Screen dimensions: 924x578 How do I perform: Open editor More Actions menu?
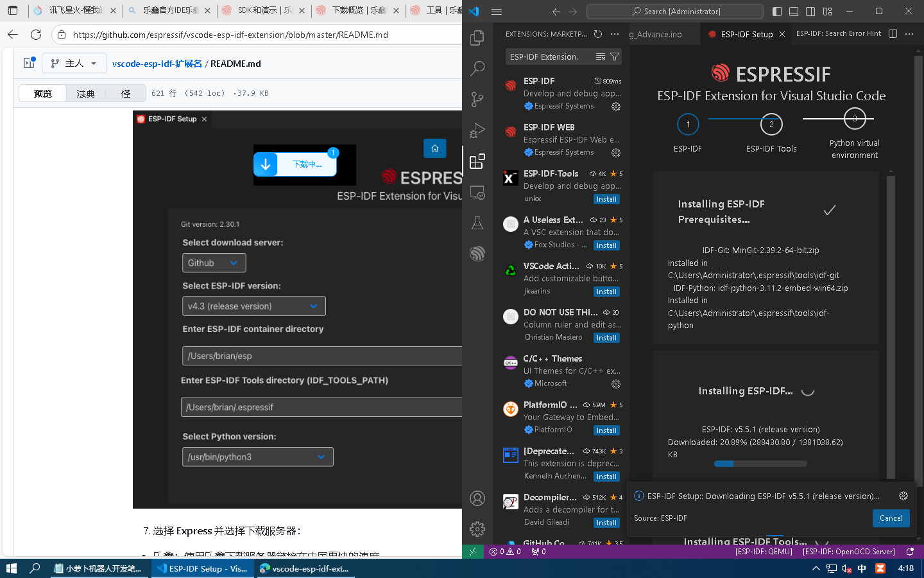coord(909,34)
